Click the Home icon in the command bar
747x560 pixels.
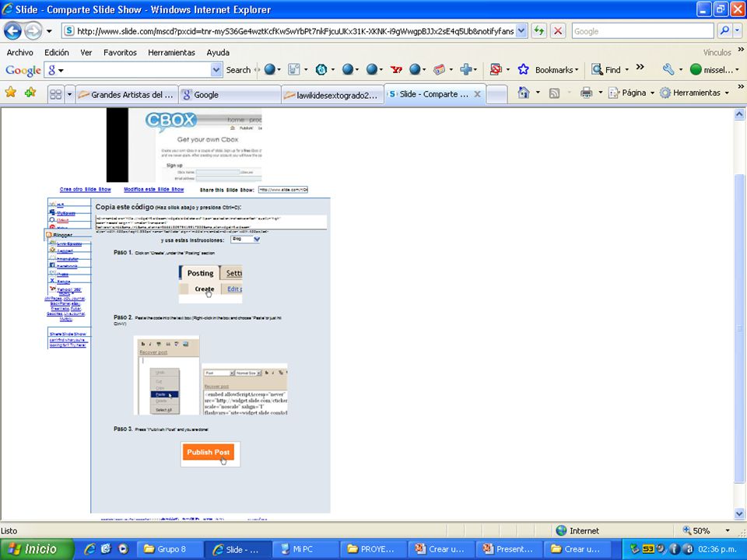point(524,93)
